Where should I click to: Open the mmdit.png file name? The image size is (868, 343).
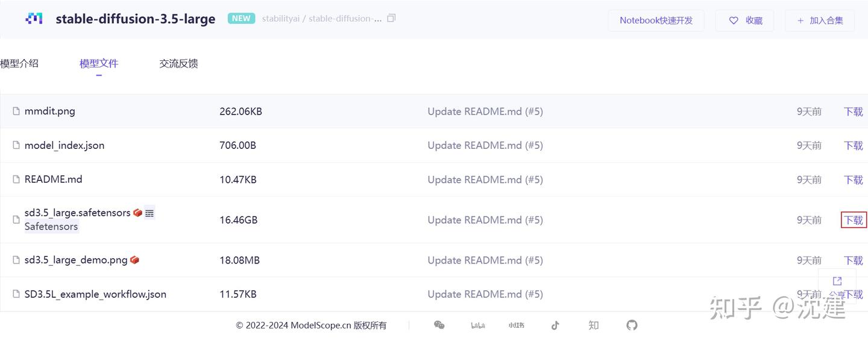click(50, 111)
